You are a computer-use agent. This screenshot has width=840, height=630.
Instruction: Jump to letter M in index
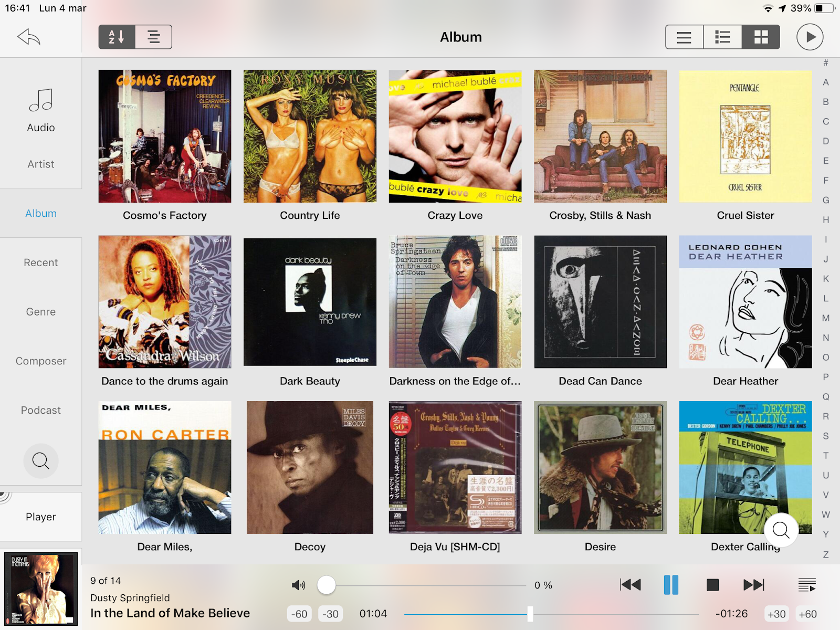pos(826,318)
